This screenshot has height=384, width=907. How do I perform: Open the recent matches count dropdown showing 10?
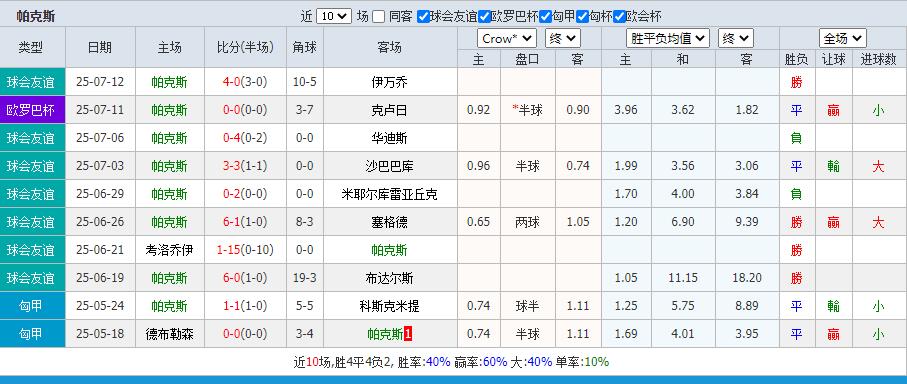point(334,16)
